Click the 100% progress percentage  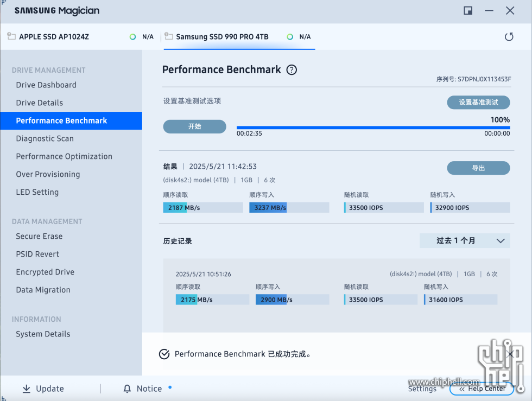point(500,120)
